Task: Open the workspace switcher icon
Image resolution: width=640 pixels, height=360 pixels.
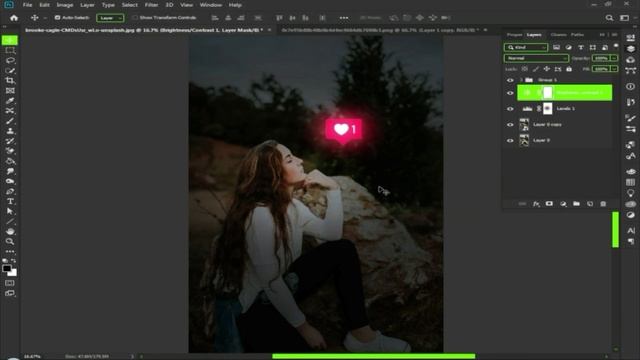Action: (624, 18)
